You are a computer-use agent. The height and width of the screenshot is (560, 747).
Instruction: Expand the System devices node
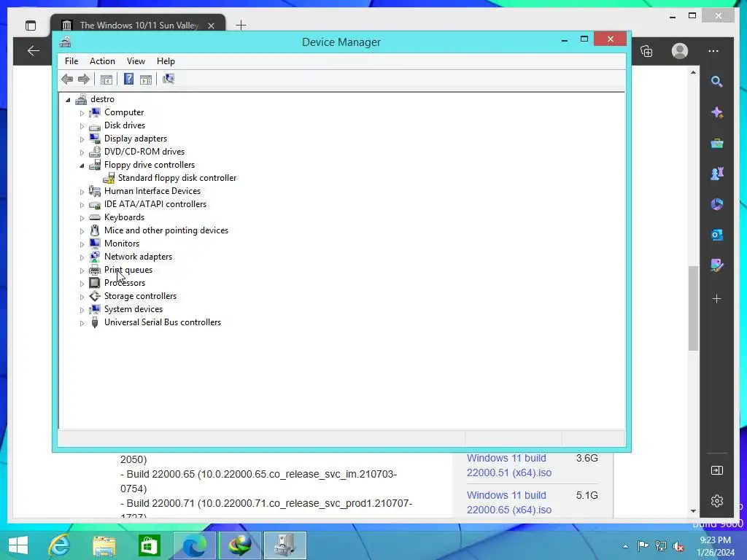(82, 310)
